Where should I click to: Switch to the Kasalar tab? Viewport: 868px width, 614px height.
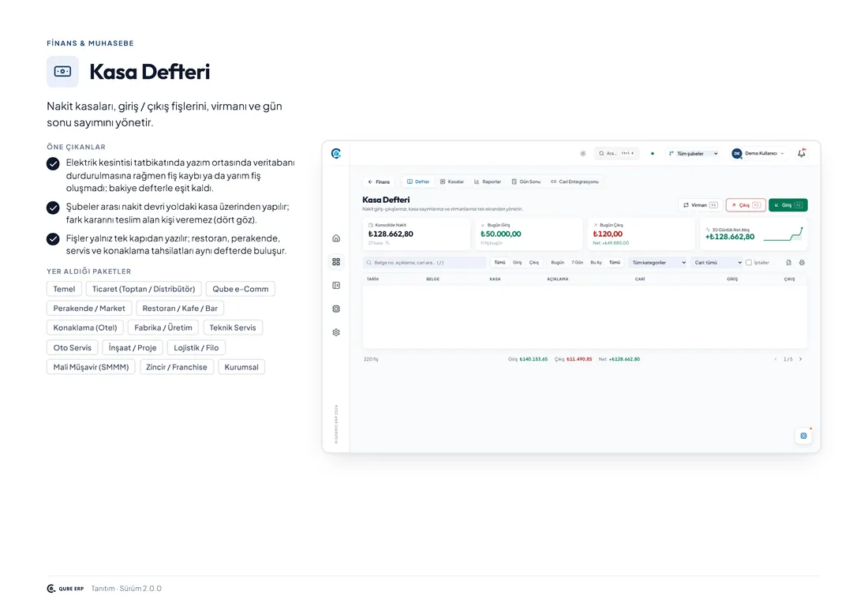click(452, 182)
